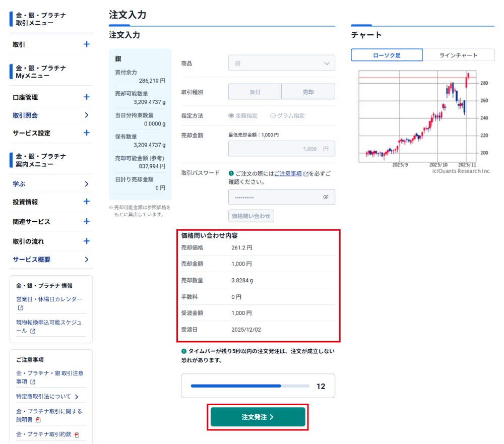The image size is (504, 444).
Task: Click external link icon beside ご注意事項
Action: click(306, 173)
